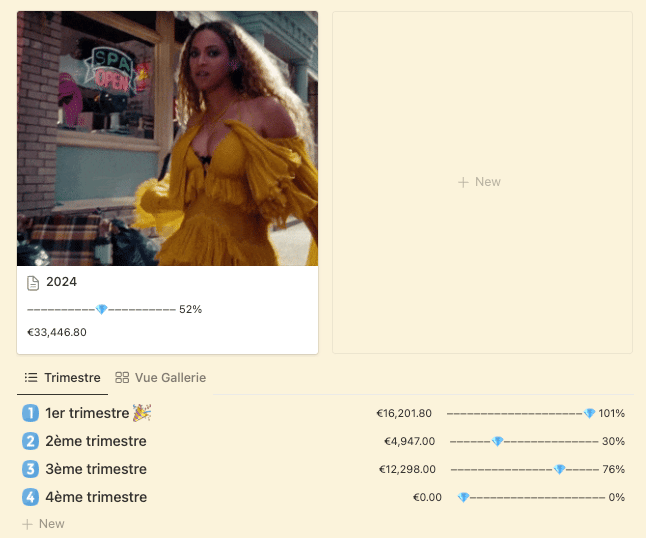Open the 2024 card title
Viewport: 646px width, 538px height.
(61, 282)
